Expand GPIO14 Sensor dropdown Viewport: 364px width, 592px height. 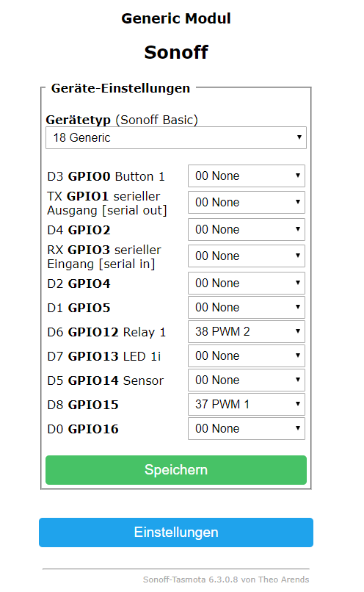tap(247, 380)
